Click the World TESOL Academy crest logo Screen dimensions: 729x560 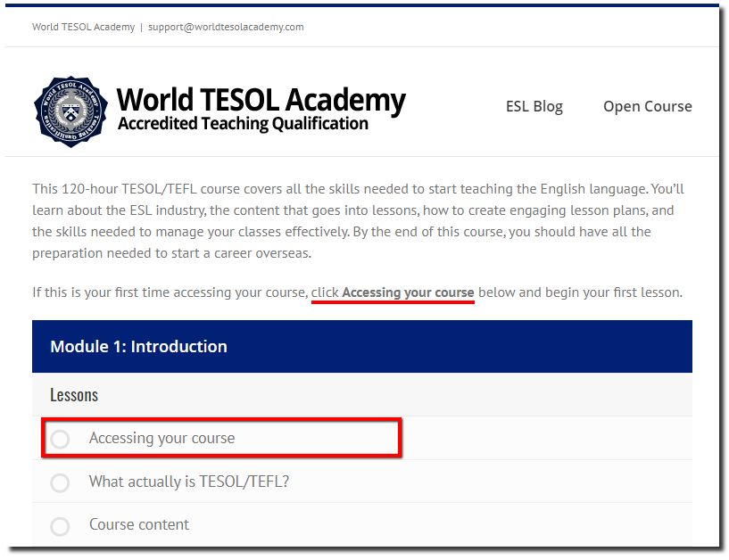70,111
